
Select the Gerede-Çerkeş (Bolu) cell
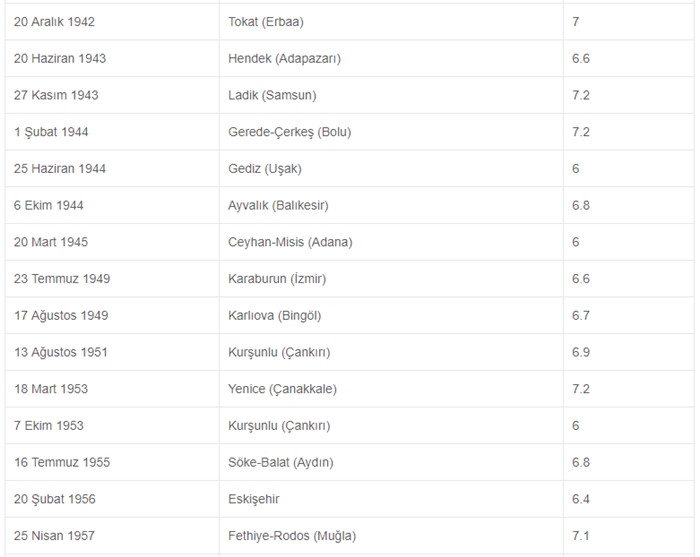point(289,132)
